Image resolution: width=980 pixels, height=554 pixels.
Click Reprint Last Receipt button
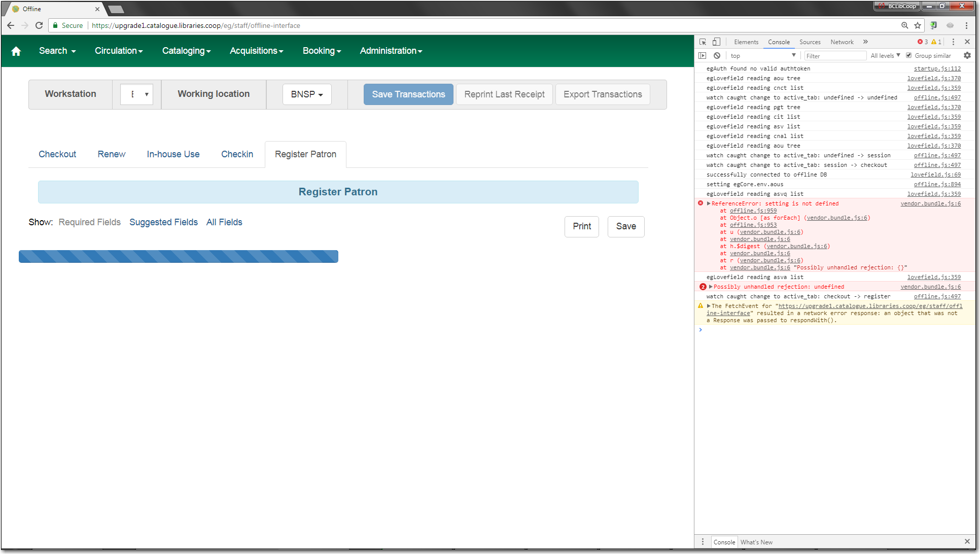504,94
